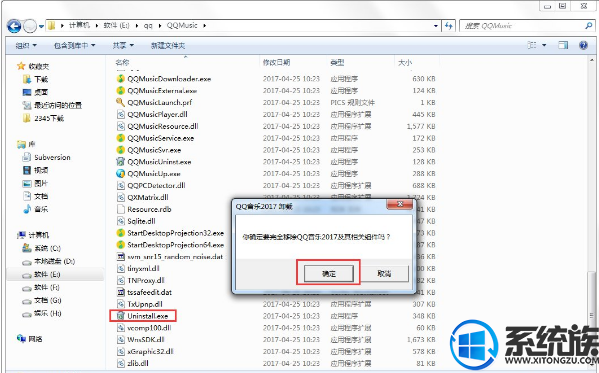Image resolution: width=599 pixels, height=373 pixels.
Task: Select QQMusicUp.exe file icon
Action: click(x=121, y=174)
